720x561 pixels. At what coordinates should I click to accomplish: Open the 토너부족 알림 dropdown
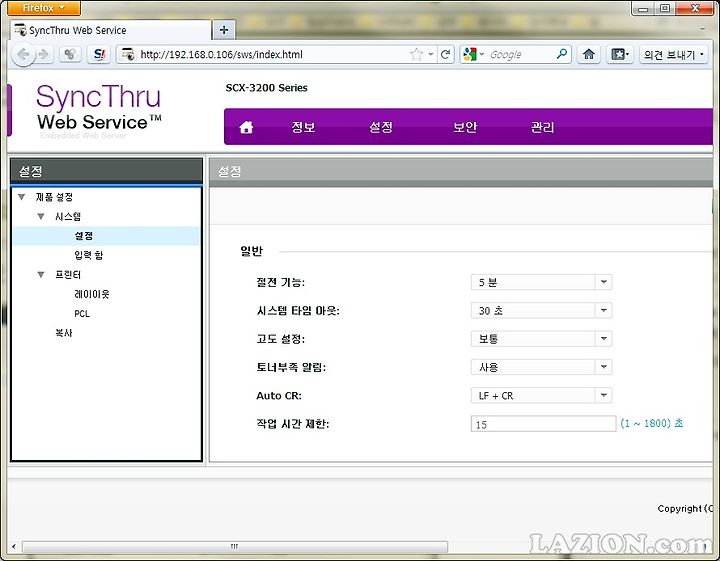point(541,367)
